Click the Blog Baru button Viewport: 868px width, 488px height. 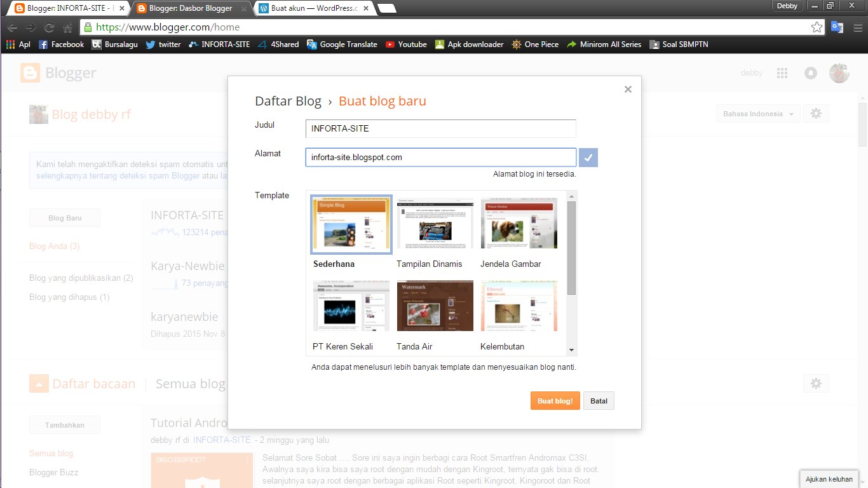[65, 218]
